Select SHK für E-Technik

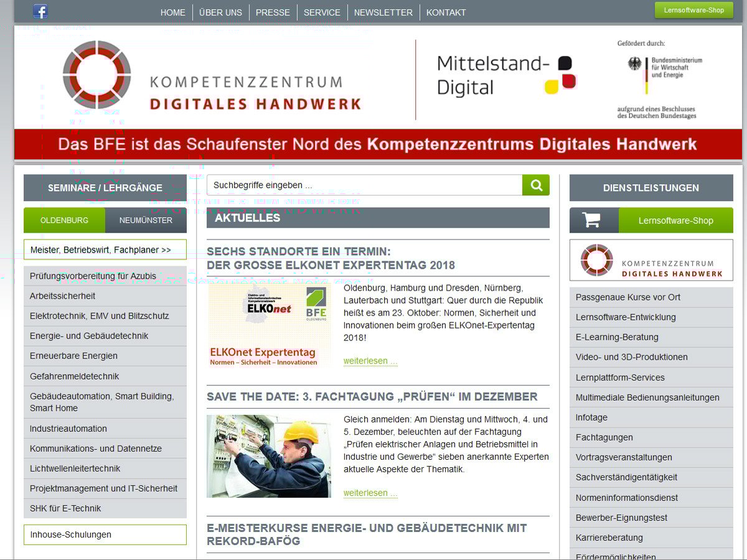[x=105, y=508]
